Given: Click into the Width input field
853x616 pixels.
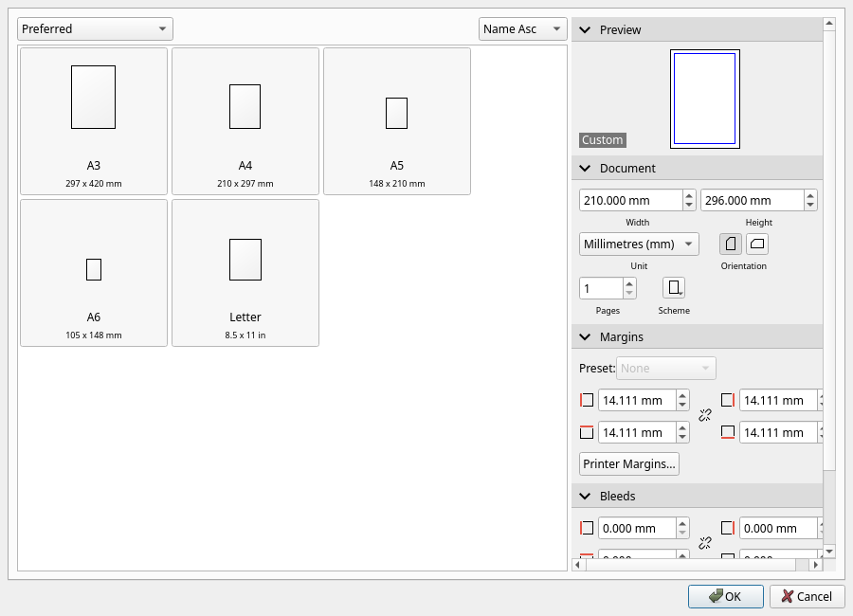Looking at the screenshot, I should pos(629,200).
